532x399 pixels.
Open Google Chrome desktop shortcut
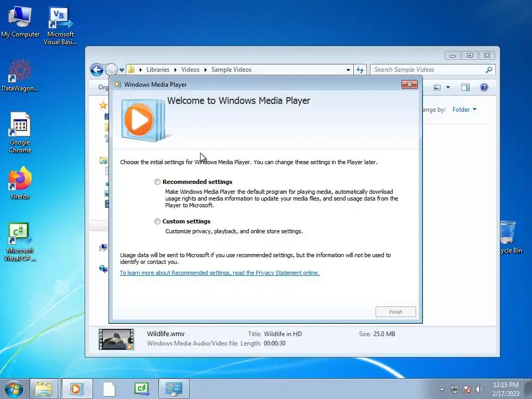tap(20, 132)
